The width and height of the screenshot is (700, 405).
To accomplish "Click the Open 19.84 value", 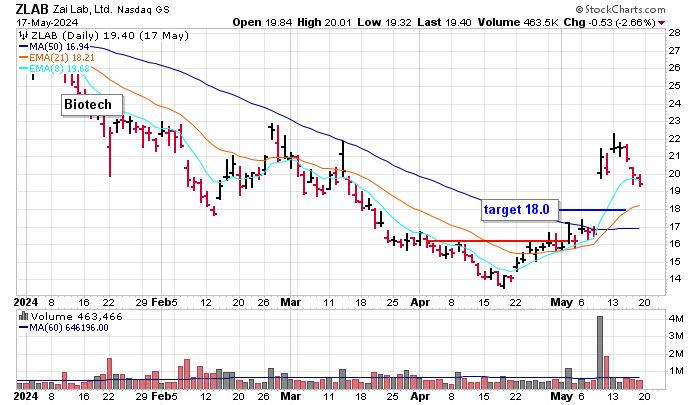I will click(261, 22).
